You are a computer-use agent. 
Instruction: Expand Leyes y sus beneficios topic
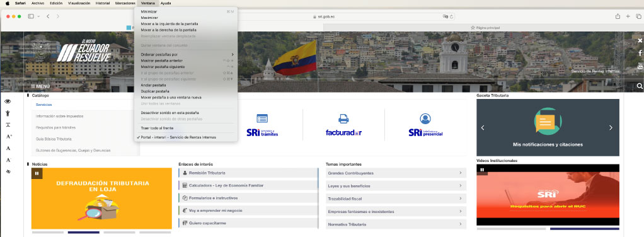(x=396, y=186)
